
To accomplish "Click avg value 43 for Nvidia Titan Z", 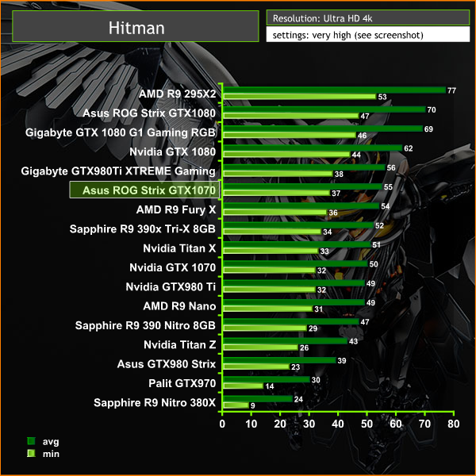I will (353, 341).
